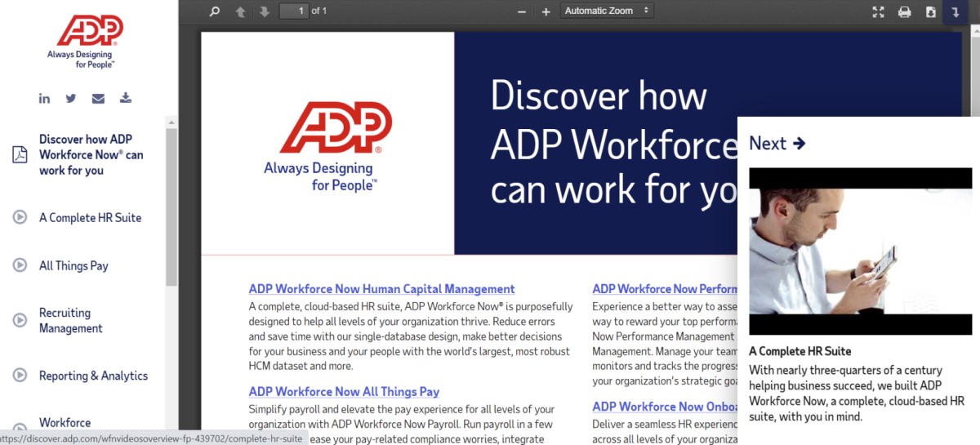The height and width of the screenshot is (445, 980).
Task: Open ADP Workforce Now Onboa... link
Action: (665, 407)
